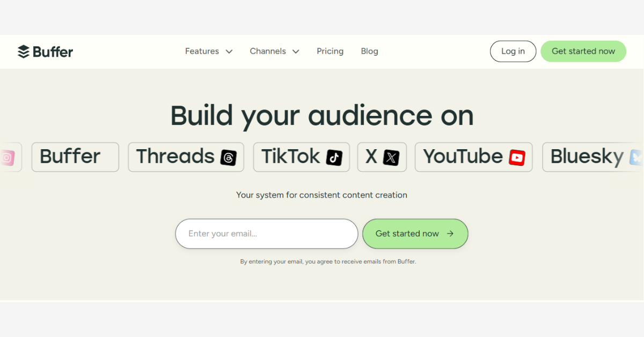Click Get started now button with arrow
Image resolution: width=644 pixels, height=337 pixels.
[x=415, y=234]
